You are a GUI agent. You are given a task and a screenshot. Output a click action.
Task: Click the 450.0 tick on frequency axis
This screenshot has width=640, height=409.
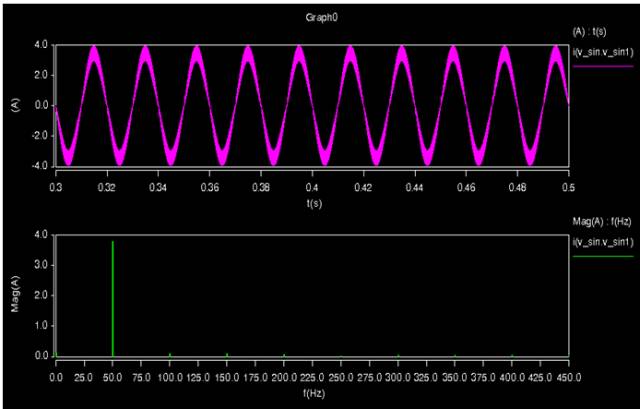tap(567, 378)
